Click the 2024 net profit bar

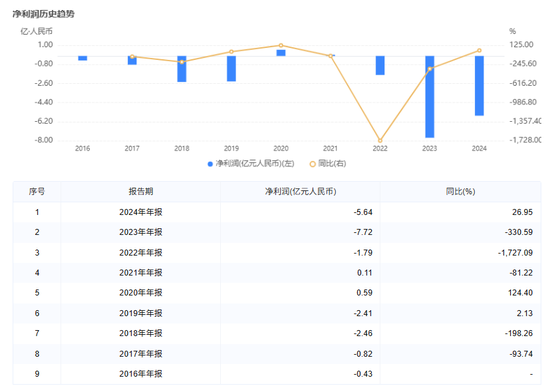pos(479,86)
